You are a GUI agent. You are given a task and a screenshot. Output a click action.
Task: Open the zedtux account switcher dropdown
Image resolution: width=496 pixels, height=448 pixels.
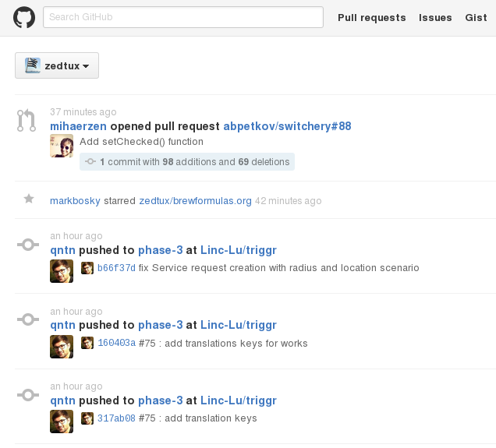pyautogui.click(x=57, y=66)
